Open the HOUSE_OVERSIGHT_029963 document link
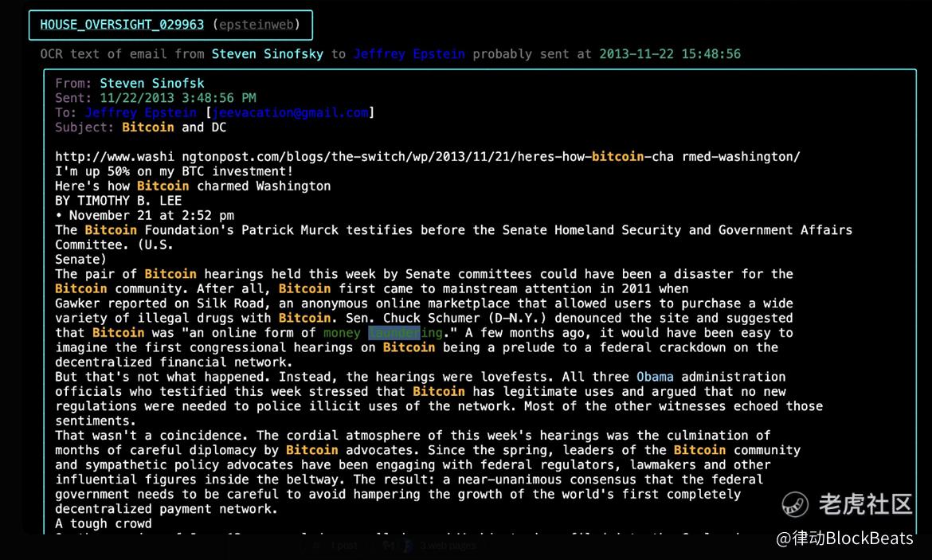 pos(122,25)
